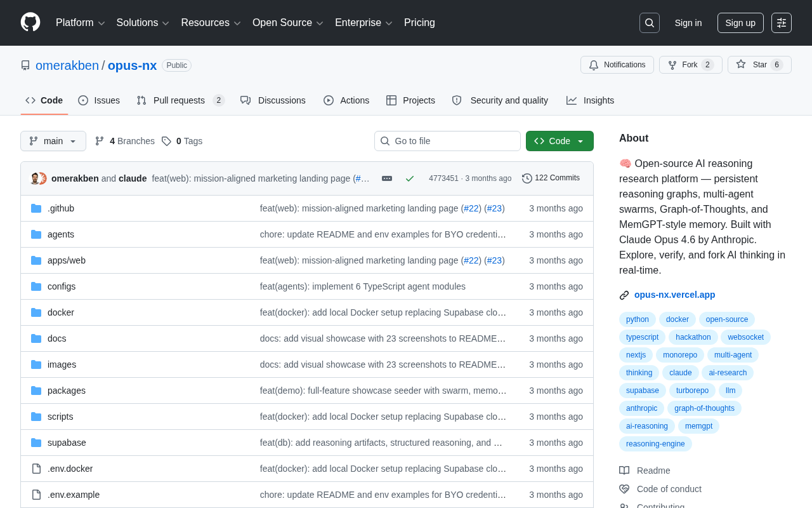Open the opus-nx repository name link
Image resolution: width=812 pixels, height=508 pixels.
[132, 65]
